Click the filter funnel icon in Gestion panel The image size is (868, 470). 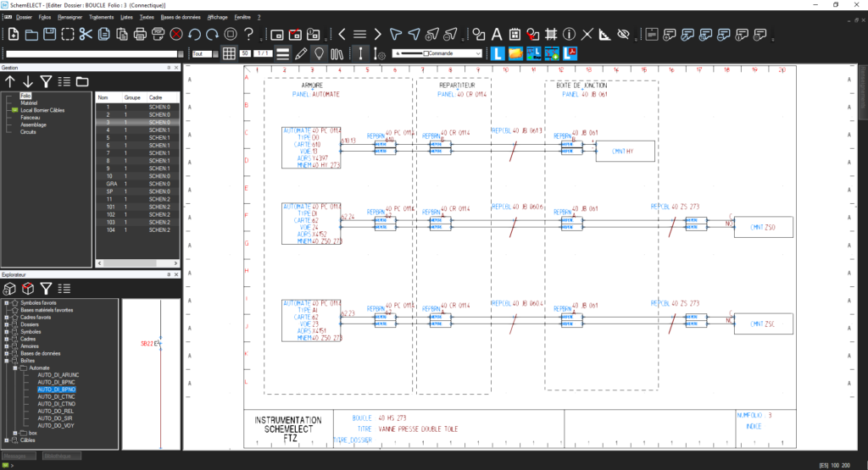(46, 82)
